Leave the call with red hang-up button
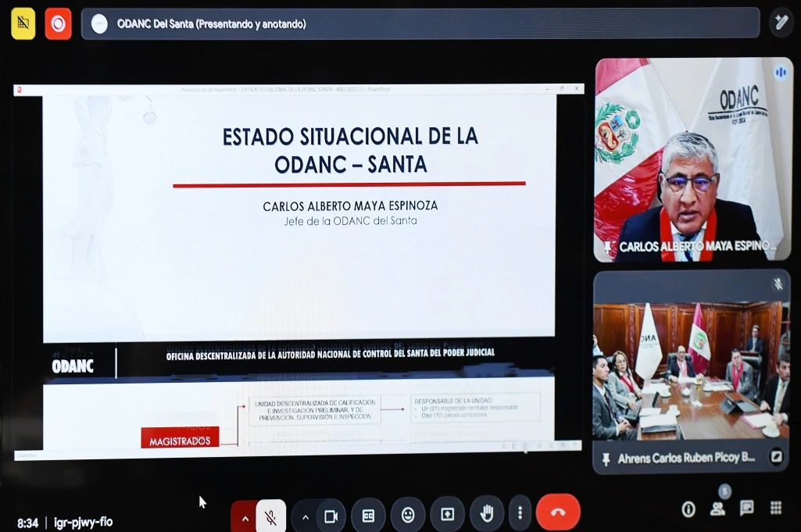Screen dimensions: 801x532 click(x=558, y=512)
